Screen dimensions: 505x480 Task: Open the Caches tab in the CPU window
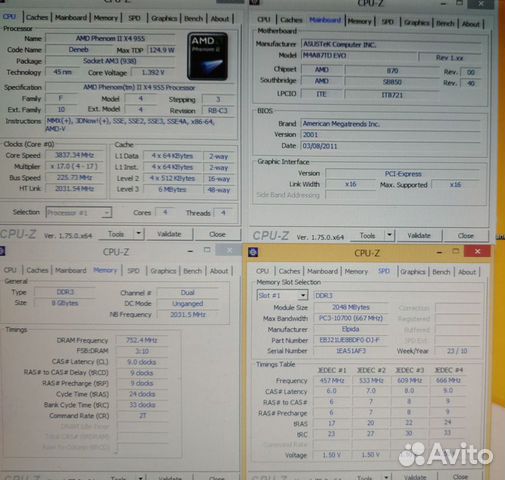coord(37,17)
